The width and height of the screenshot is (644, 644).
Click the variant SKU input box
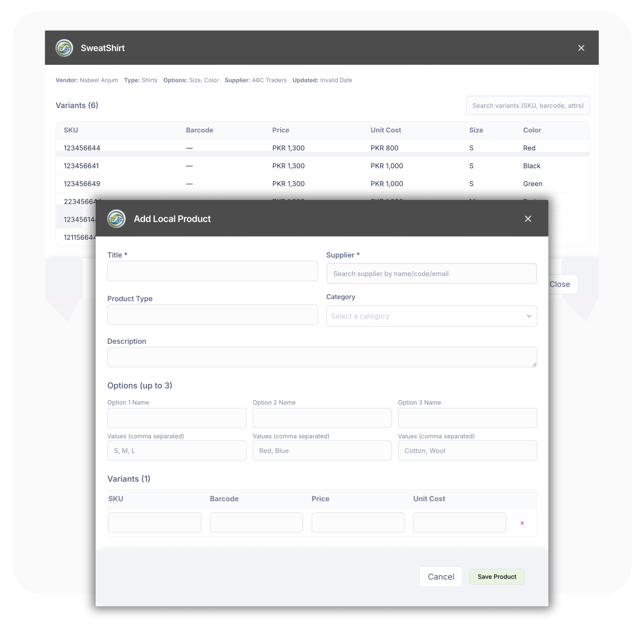155,522
